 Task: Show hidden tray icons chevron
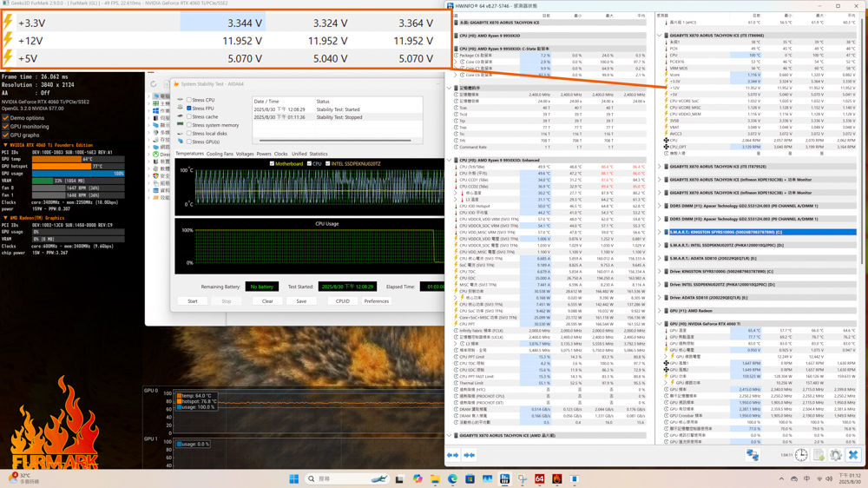point(781,478)
